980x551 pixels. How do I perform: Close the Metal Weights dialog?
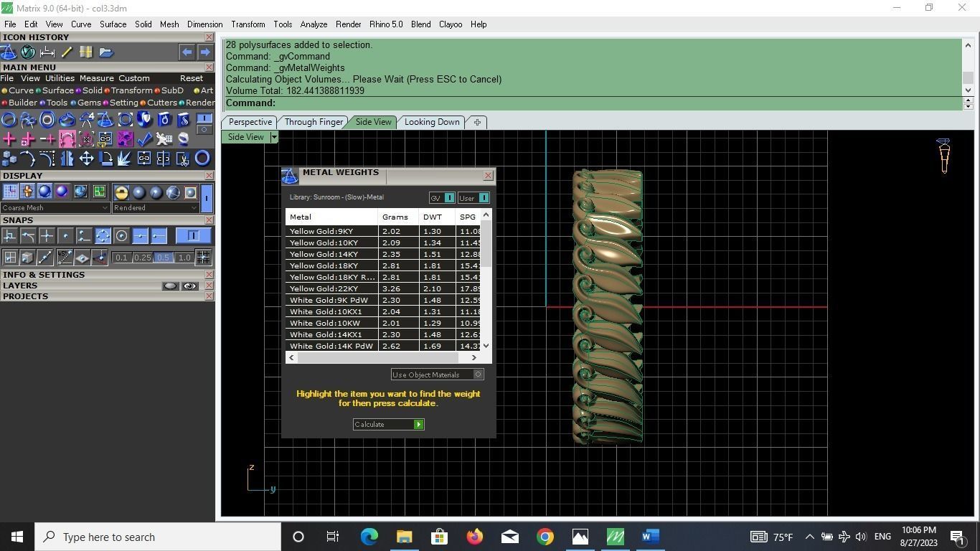pyautogui.click(x=489, y=175)
